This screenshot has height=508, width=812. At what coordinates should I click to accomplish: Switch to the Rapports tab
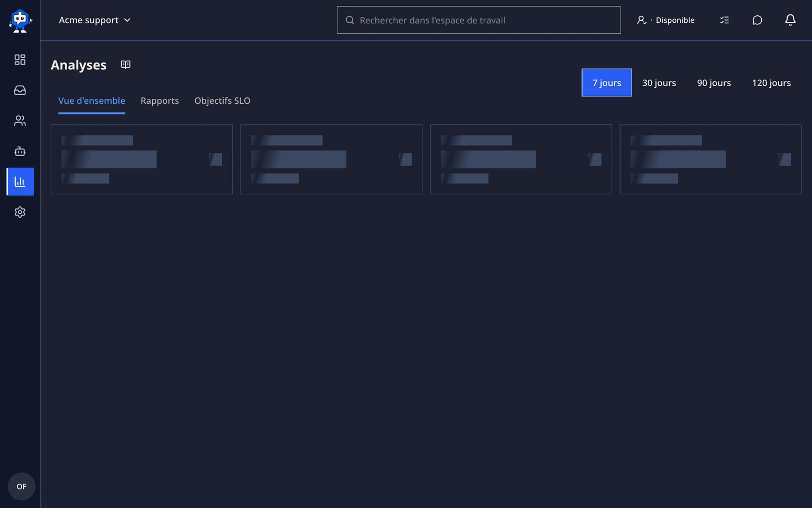tap(160, 101)
